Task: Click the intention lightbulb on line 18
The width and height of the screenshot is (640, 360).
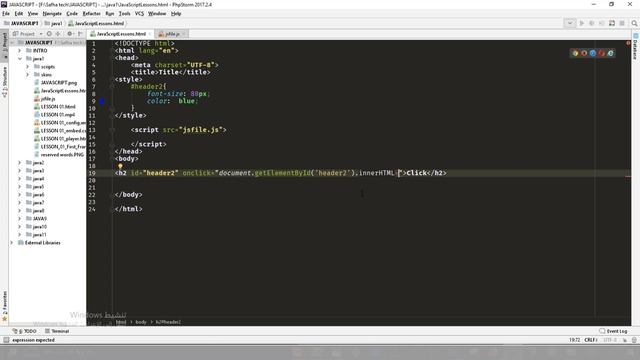Action: [120, 166]
